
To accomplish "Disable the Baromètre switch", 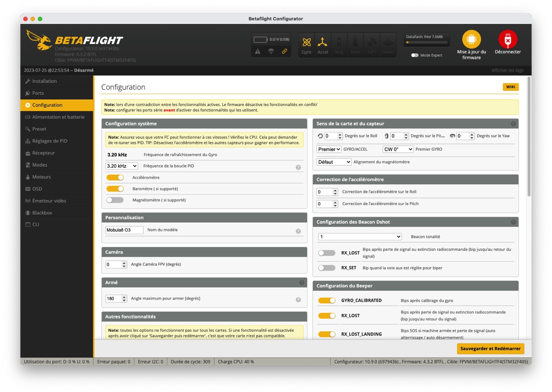I will click(x=115, y=188).
